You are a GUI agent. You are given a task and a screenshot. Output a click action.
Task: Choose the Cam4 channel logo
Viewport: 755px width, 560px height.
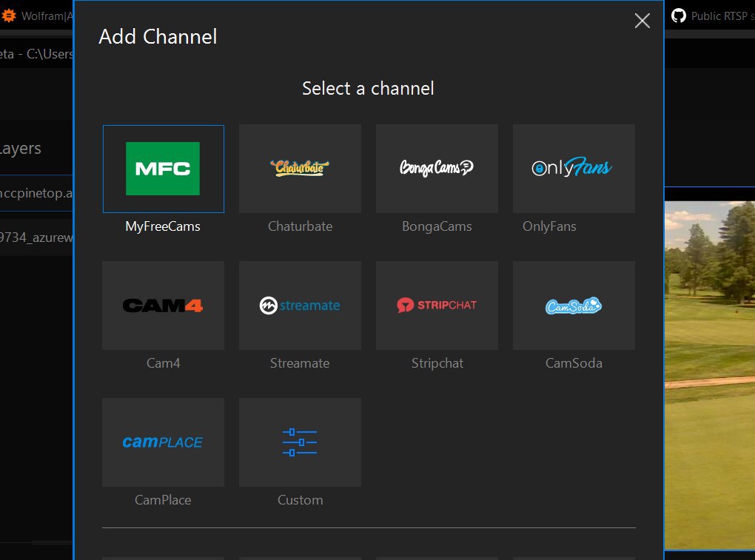pos(164,306)
